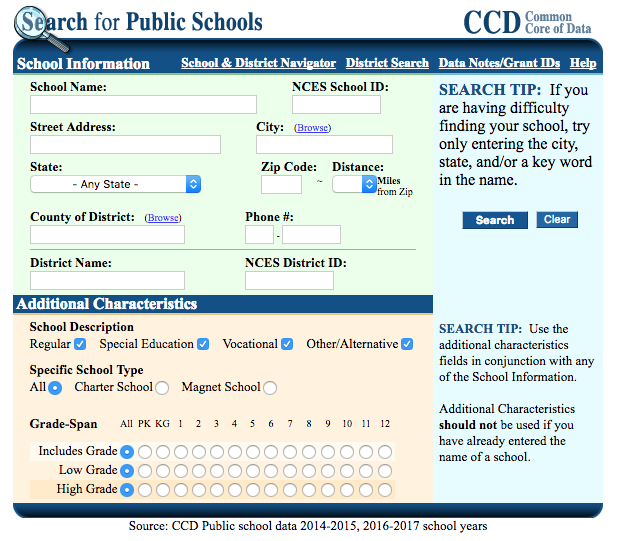Set Includes Grade to 6

tap(271, 452)
